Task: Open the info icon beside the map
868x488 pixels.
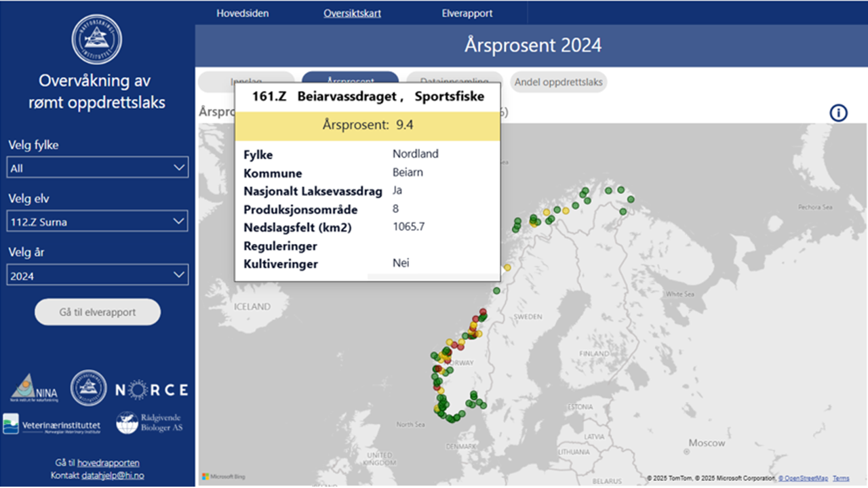Action: (839, 113)
